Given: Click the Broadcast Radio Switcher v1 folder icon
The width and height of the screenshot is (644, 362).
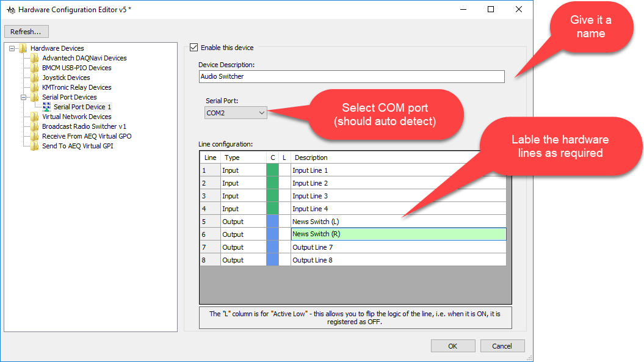Looking at the screenshot, I should (35, 126).
